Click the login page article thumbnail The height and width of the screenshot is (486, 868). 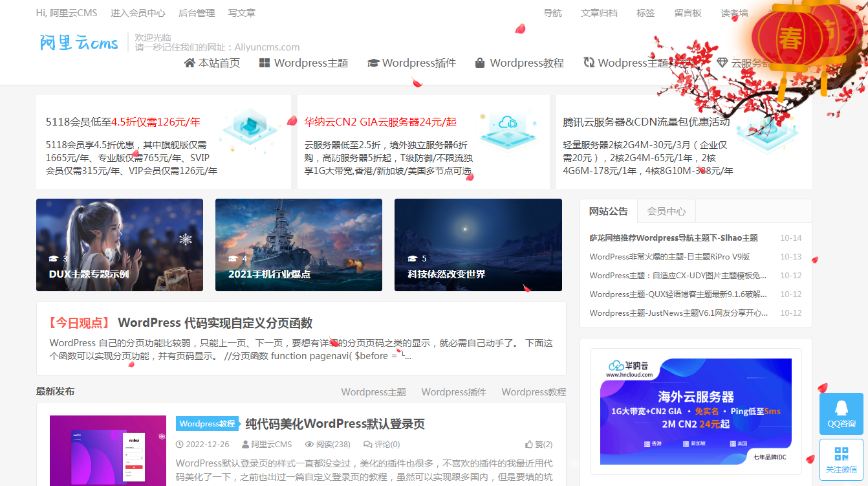[108, 450]
